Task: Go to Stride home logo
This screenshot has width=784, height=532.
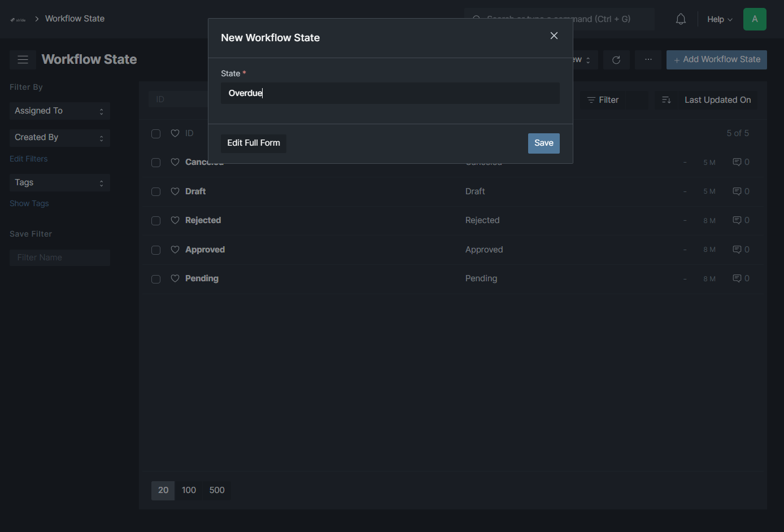Action: click(18, 19)
